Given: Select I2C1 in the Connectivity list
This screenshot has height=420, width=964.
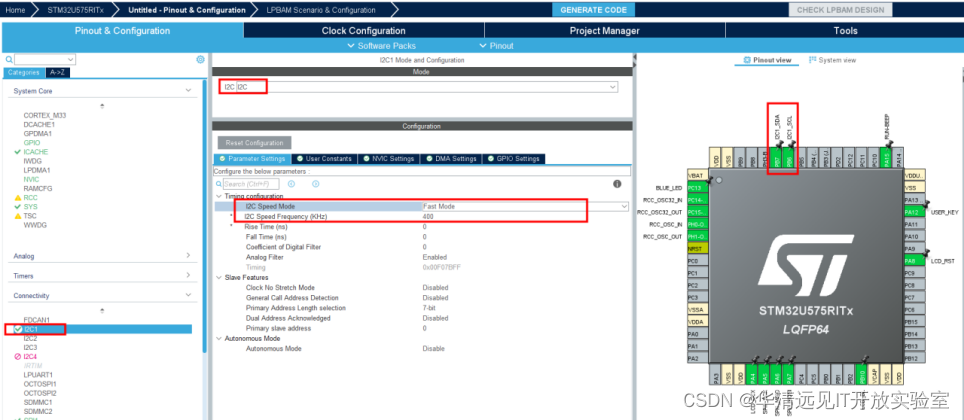Looking at the screenshot, I should tap(31, 330).
